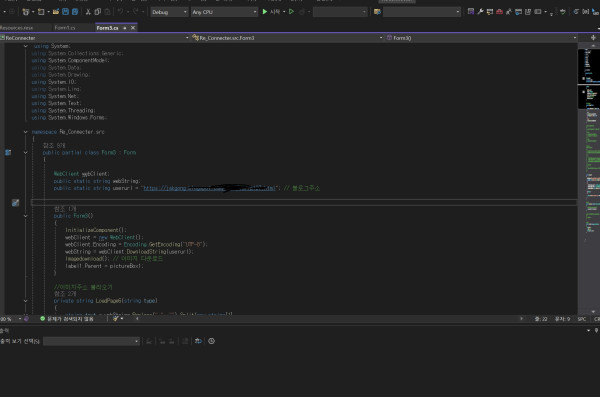Click the Cut scissors icon
600x397 pixels.
point(88,12)
